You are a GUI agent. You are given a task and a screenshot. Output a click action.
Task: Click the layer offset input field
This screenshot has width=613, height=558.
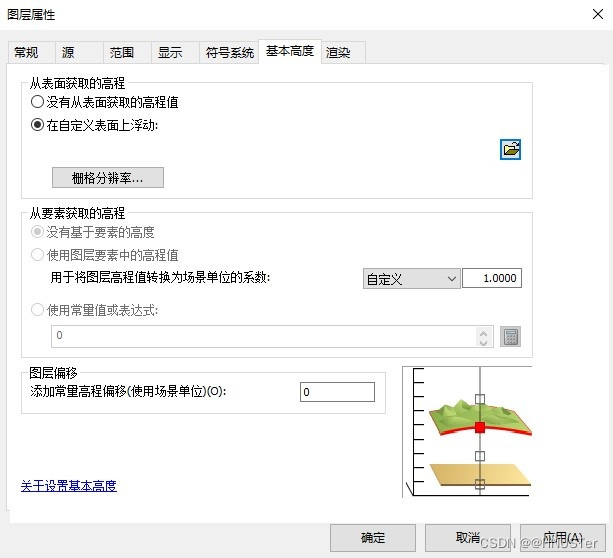pyautogui.click(x=337, y=392)
